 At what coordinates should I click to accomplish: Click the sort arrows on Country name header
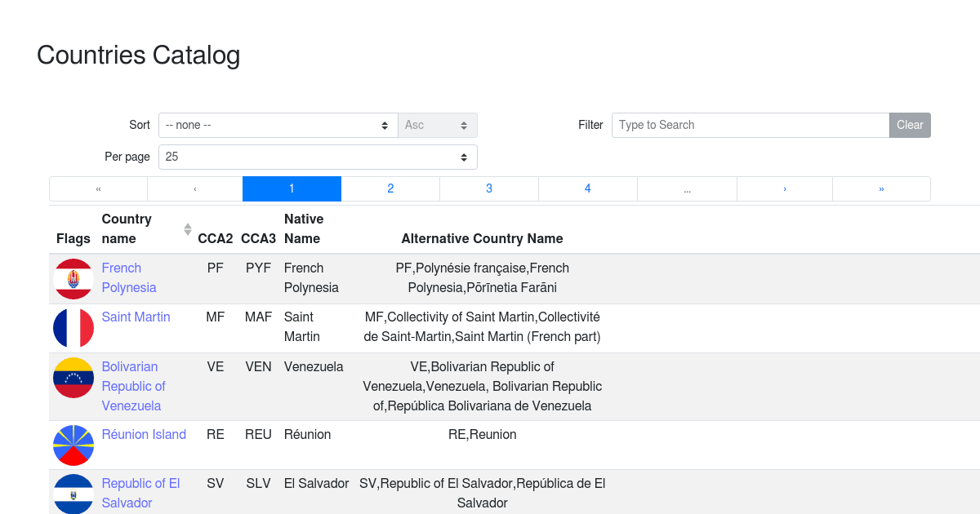(187, 229)
